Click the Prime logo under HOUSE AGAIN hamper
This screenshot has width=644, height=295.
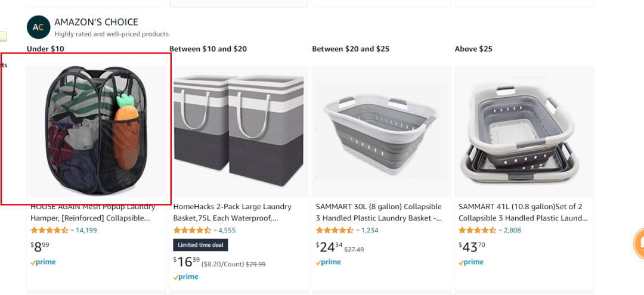click(43, 262)
